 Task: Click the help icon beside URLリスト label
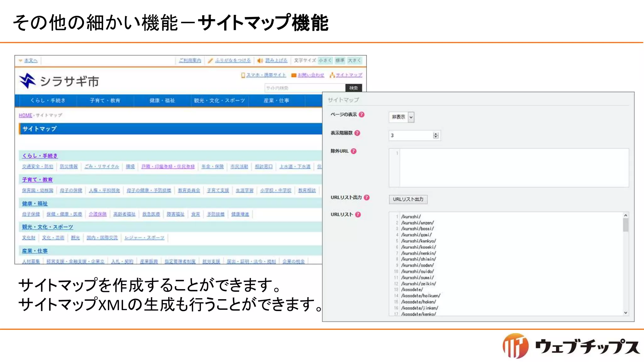[358, 214]
